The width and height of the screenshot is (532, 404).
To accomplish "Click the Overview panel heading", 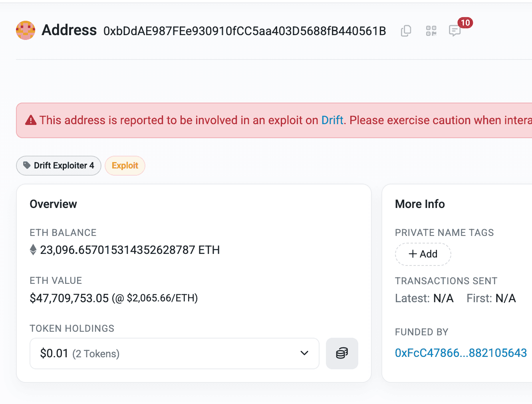I will 53,204.
